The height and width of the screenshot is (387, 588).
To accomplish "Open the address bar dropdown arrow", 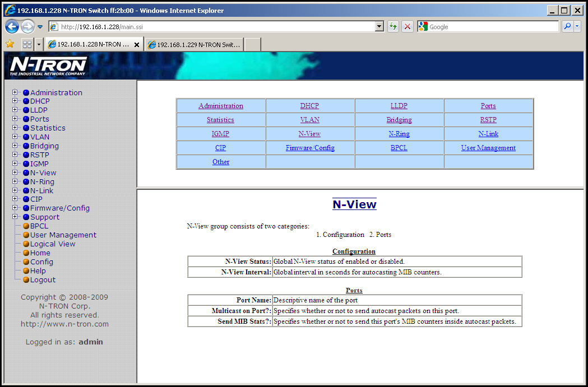I will point(379,26).
